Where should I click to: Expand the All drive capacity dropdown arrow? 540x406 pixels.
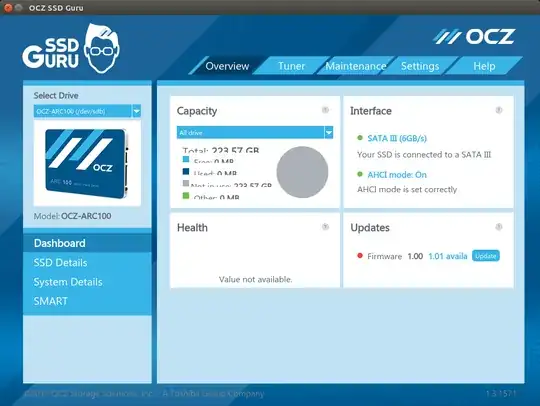(x=329, y=132)
